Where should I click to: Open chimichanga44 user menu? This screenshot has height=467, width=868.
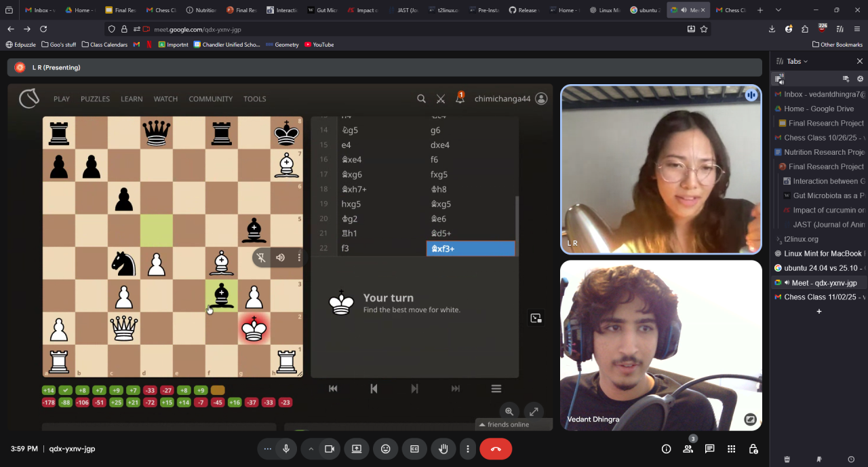511,98
